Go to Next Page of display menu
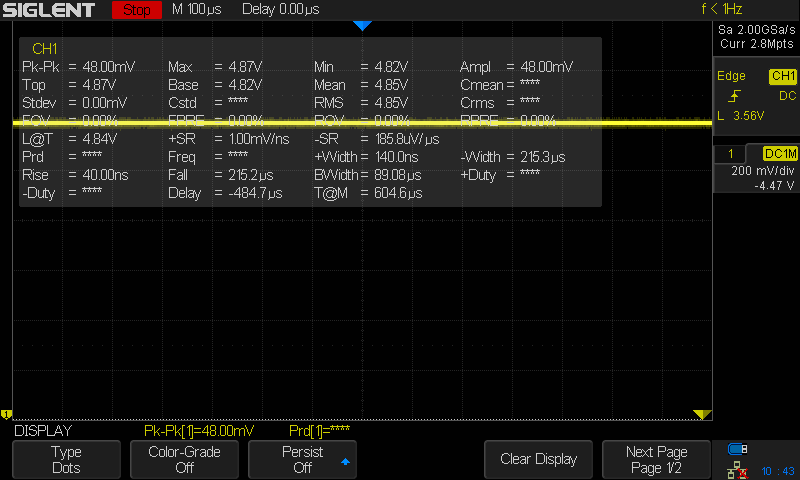Image resolution: width=800 pixels, height=480 pixels. pyautogui.click(x=656, y=459)
